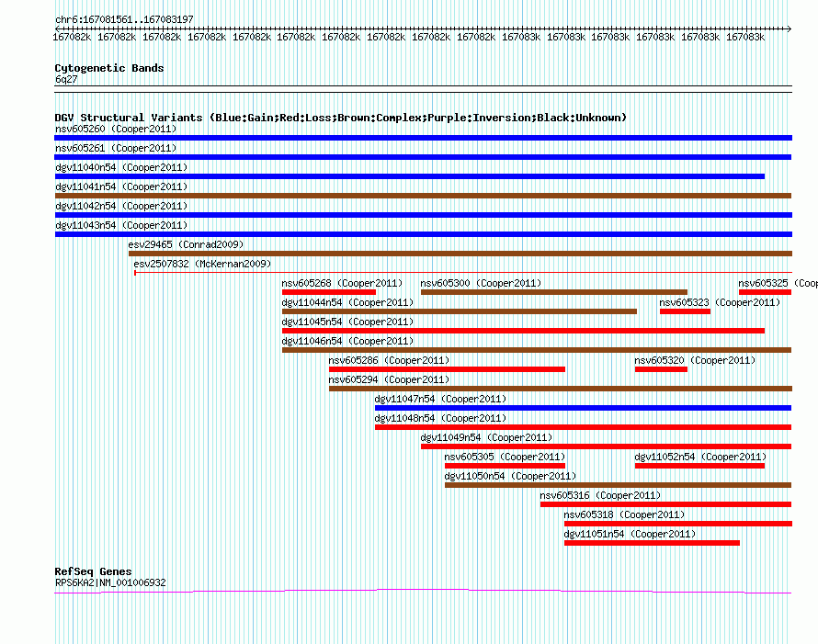Select the red bar of nsv605305
This screenshot has width=818, height=644.
pyautogui.click(x=505, y=466)
